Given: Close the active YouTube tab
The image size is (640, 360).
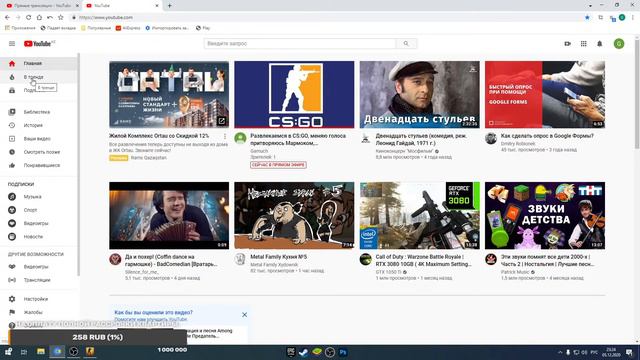Looking at the screenshot, I should click(x=157, y=6).
